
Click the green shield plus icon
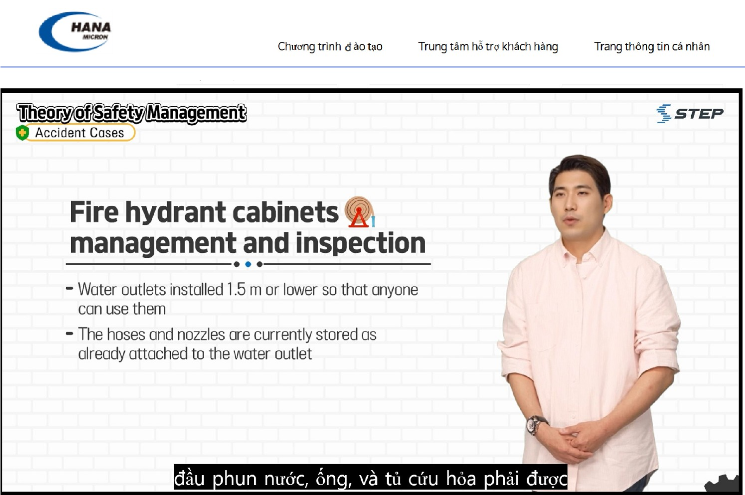pyautogui.click(x=22, y=133)
